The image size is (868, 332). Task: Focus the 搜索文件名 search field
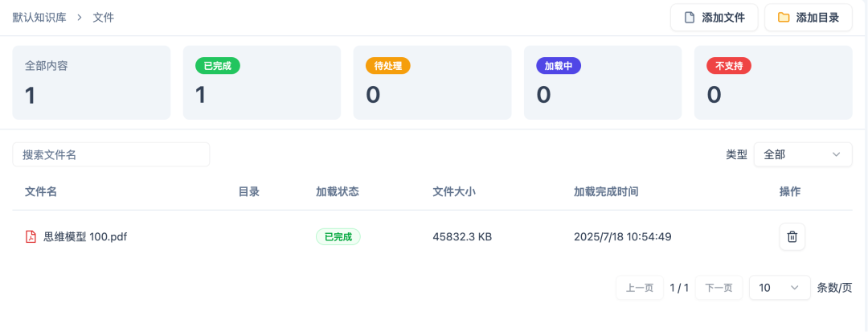coord(111,154)
